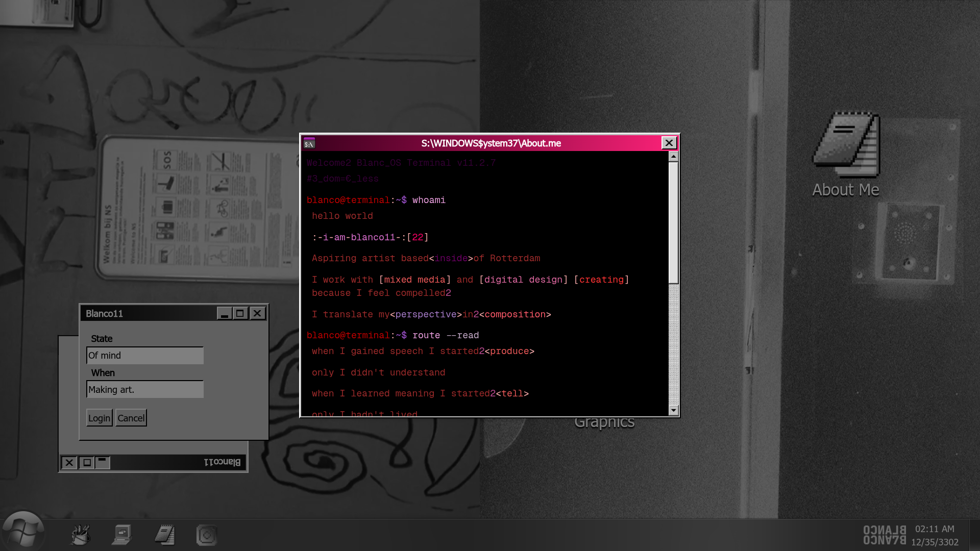Click the State field containing 'Of mind'
980x551 pixels.
(145, 356)
